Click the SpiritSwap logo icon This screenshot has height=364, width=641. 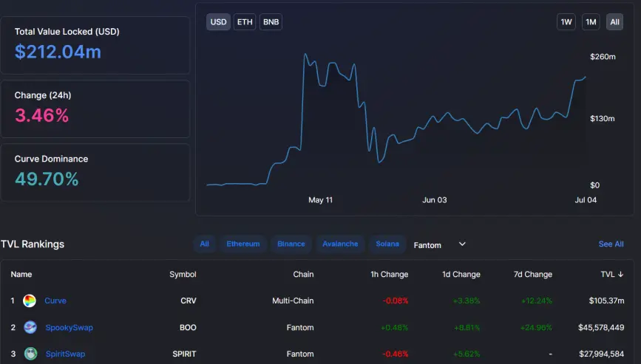coord(30,354)
